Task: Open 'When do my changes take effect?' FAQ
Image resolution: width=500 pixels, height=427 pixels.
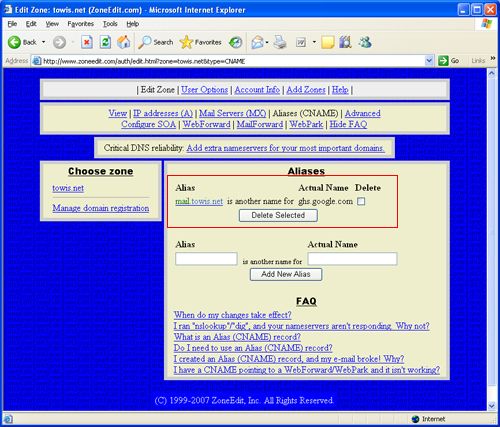Action: coord(233,315)
